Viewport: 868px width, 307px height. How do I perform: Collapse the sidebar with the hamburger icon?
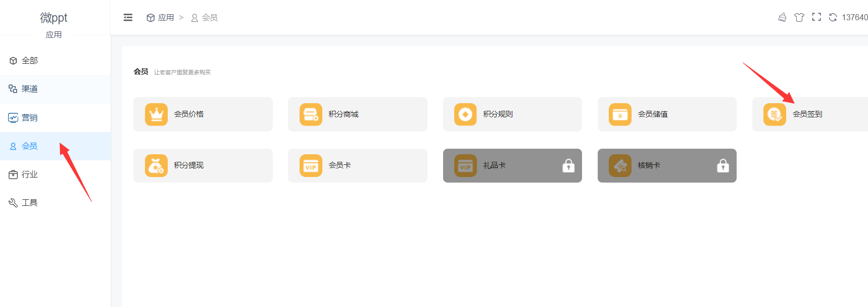[x=128, y=18]
